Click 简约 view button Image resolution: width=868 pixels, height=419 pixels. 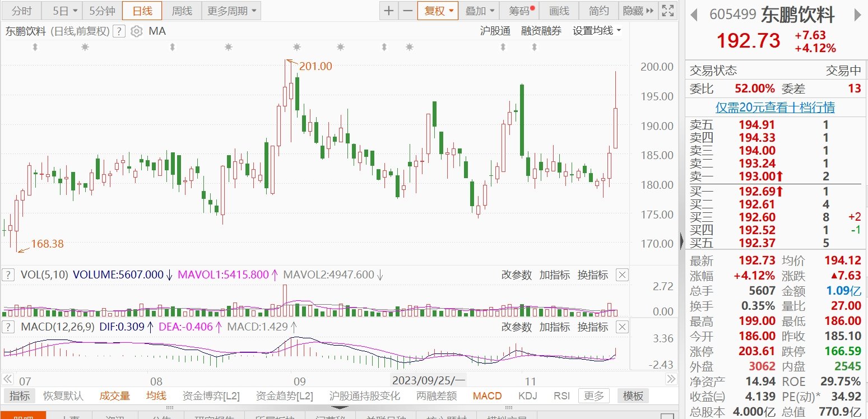[x=598, y=11]
